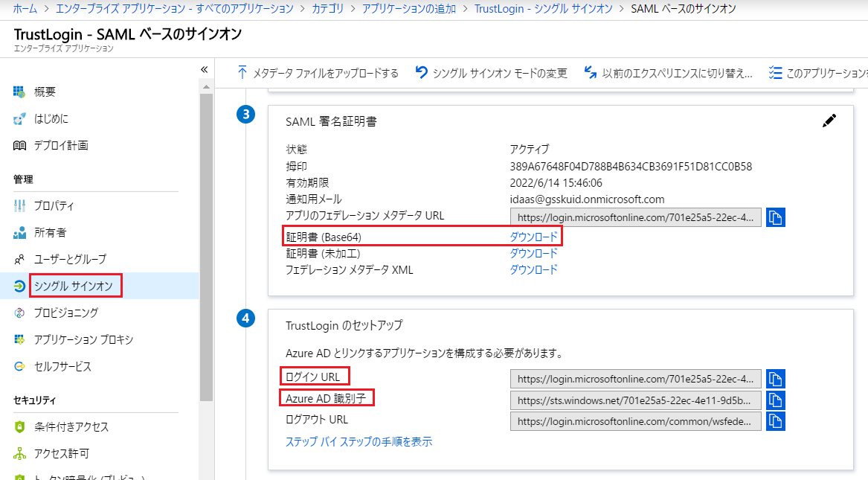Click the アクセス許可 hierarchy icon
This screenshot has width=868, height=480.
tap(19, 453)
